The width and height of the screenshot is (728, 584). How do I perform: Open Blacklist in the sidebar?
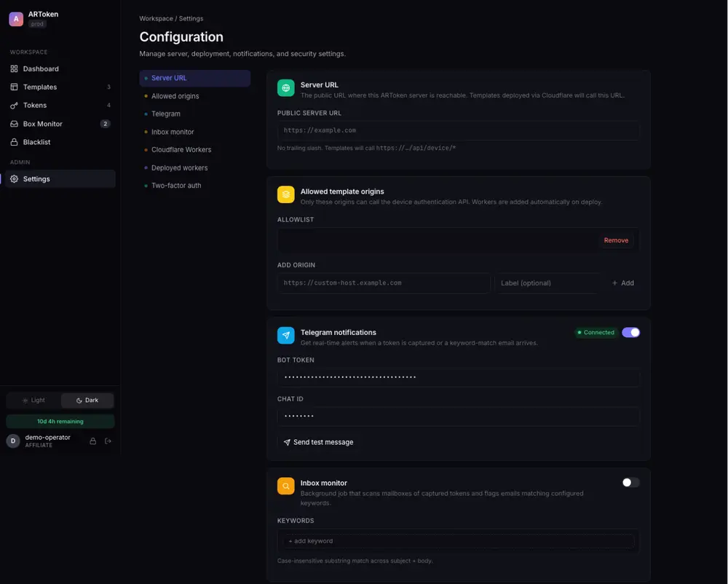tap(60, 142)
